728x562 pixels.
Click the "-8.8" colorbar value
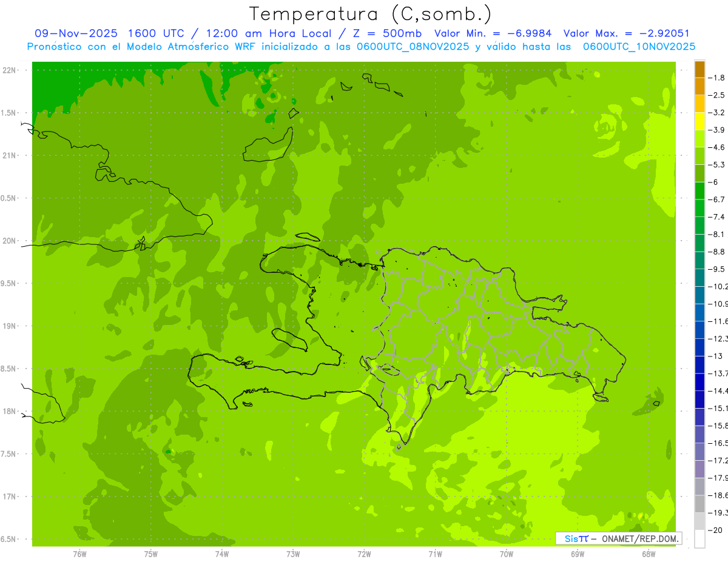point(718,252)
